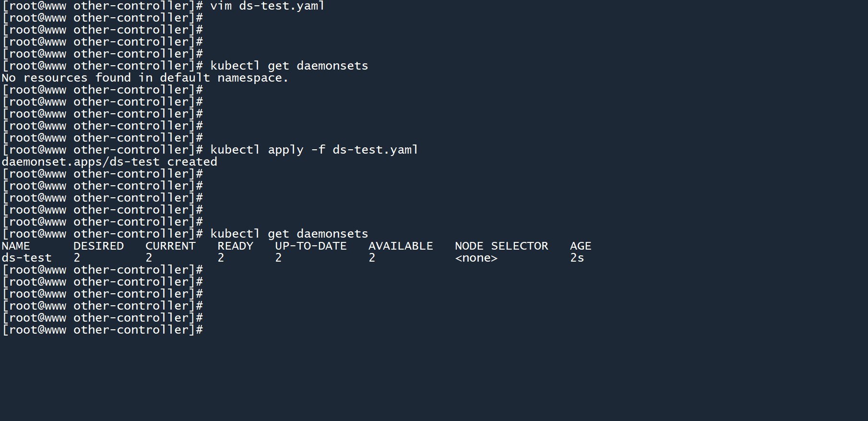The width and height of the screenshot is (868, 421).
Task: Click the 'No resources found' output line
Action: click(x=144, y=78)
